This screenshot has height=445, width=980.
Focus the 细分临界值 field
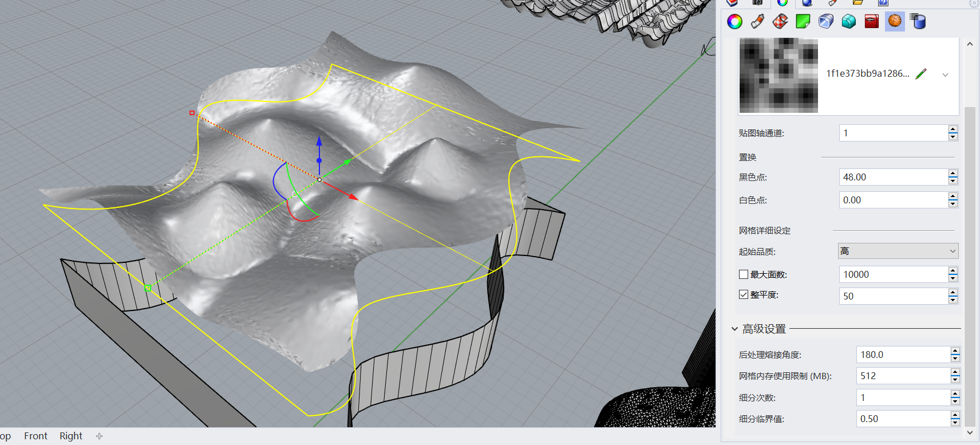pos(903,419)
